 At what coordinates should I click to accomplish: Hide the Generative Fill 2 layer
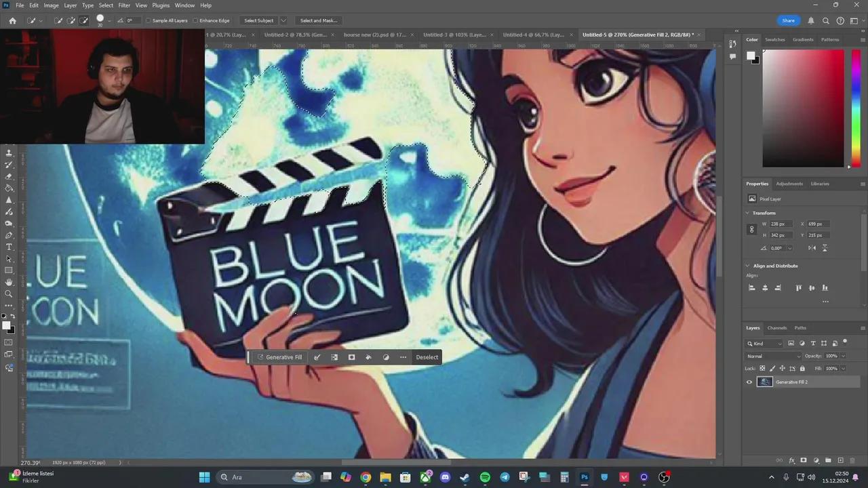(x=749, y=382)
